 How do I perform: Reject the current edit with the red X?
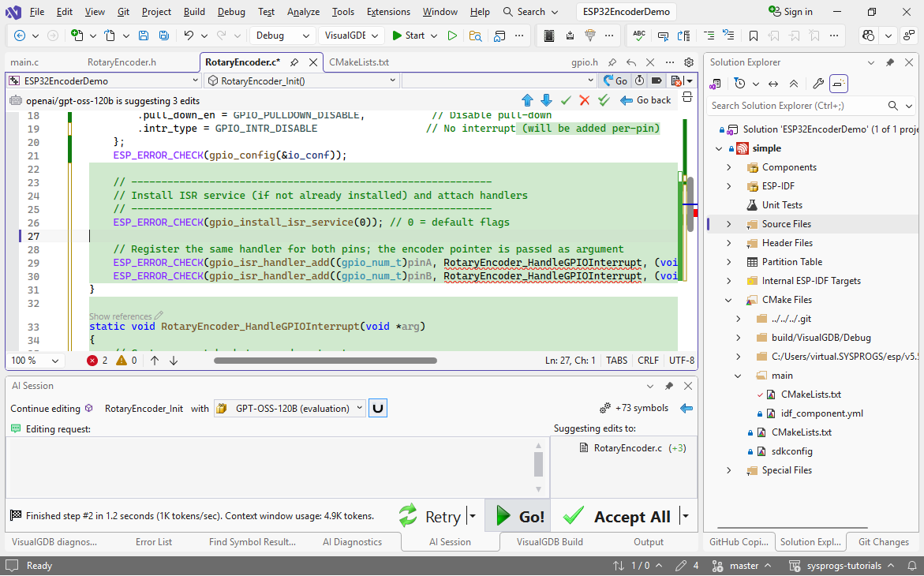[585, 100]
